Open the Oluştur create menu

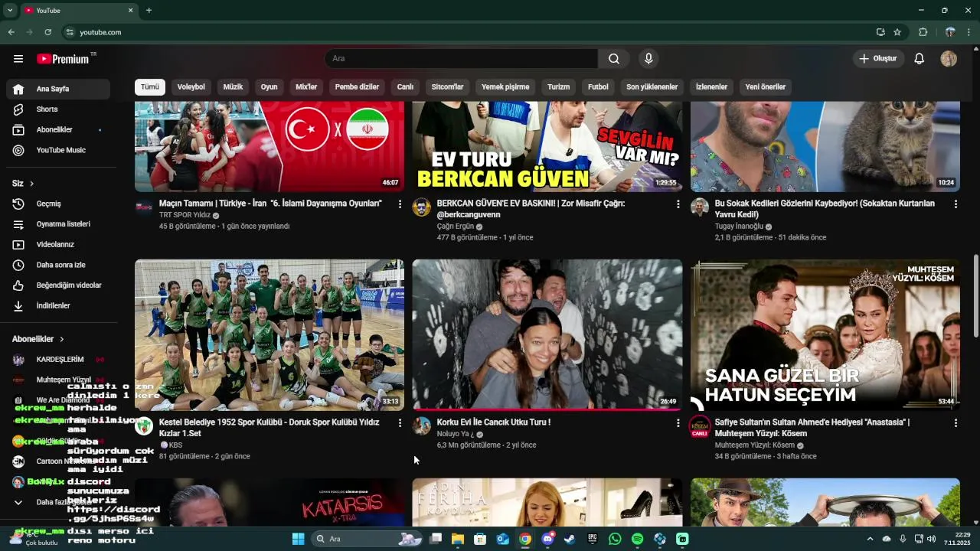click(878, 59)
